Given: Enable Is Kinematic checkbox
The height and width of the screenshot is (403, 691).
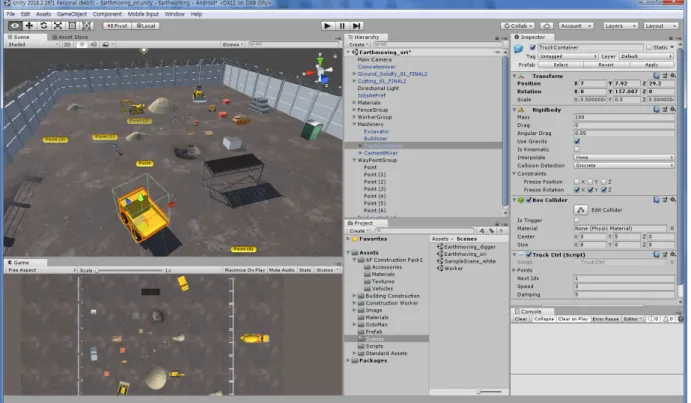Looking at the screenshot, I should click(577, 149).
